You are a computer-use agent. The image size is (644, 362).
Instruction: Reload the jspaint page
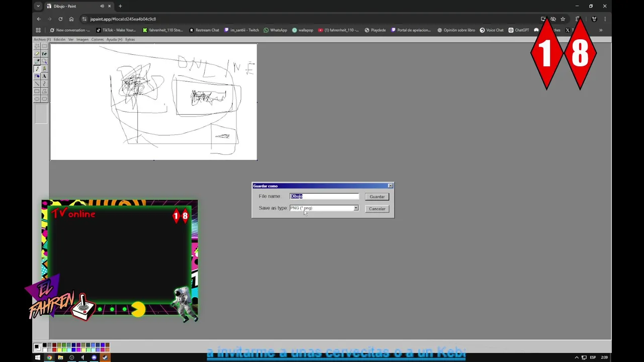(60, 19)
